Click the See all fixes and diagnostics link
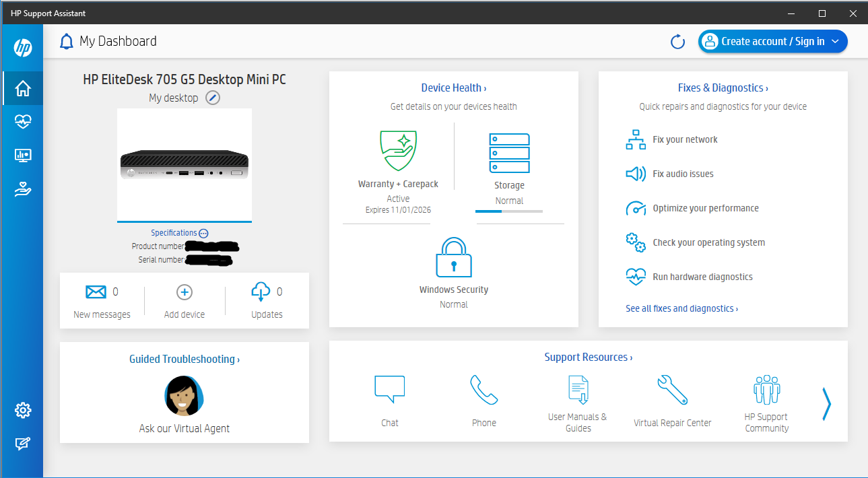Screen dimensions: 868x478 point(681,308)
